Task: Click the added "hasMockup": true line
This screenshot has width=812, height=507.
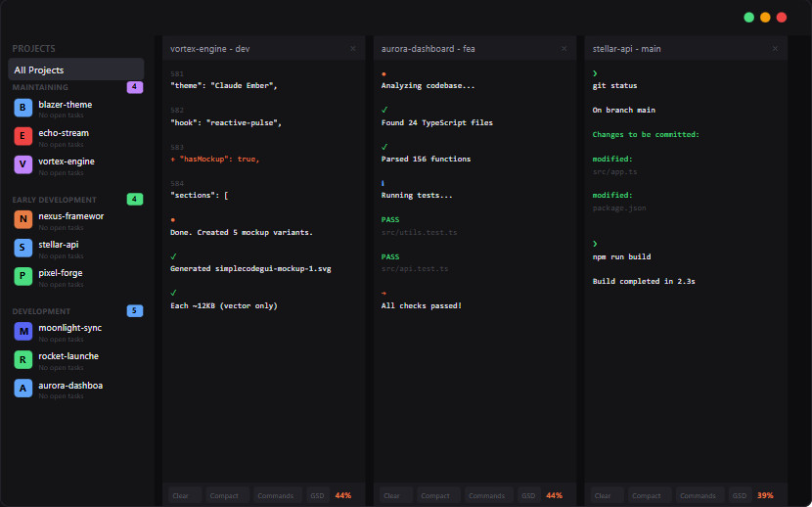Action: 215,159
